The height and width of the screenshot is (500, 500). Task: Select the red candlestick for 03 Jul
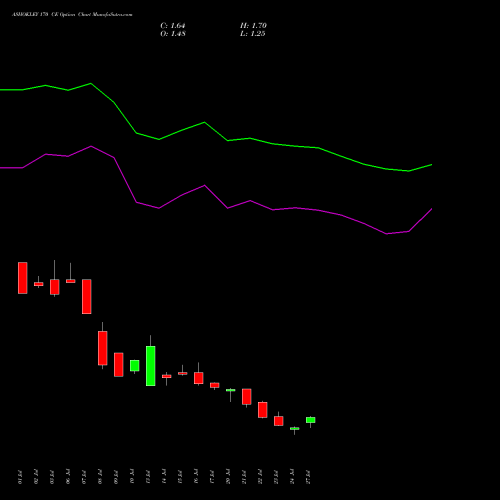point(55,287)
